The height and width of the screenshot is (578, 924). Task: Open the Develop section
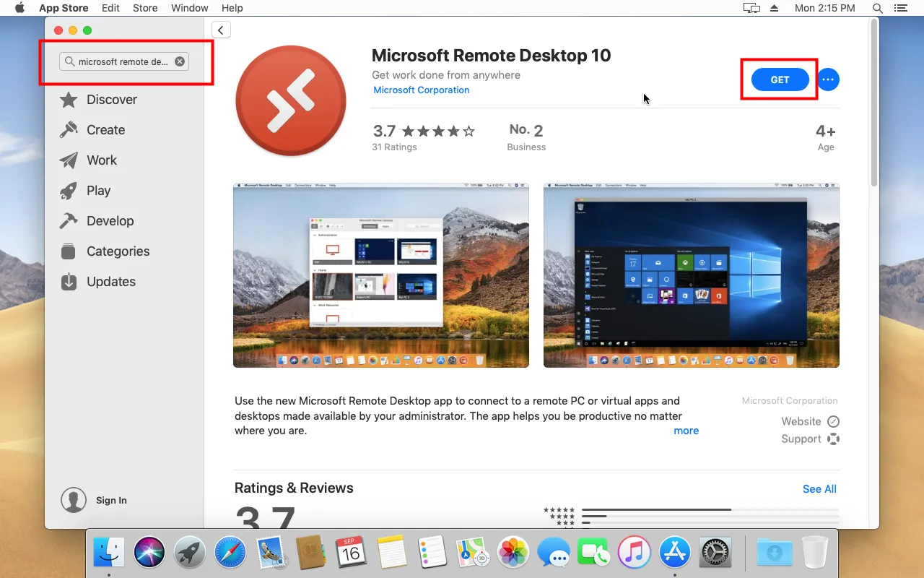coord(109,221)
